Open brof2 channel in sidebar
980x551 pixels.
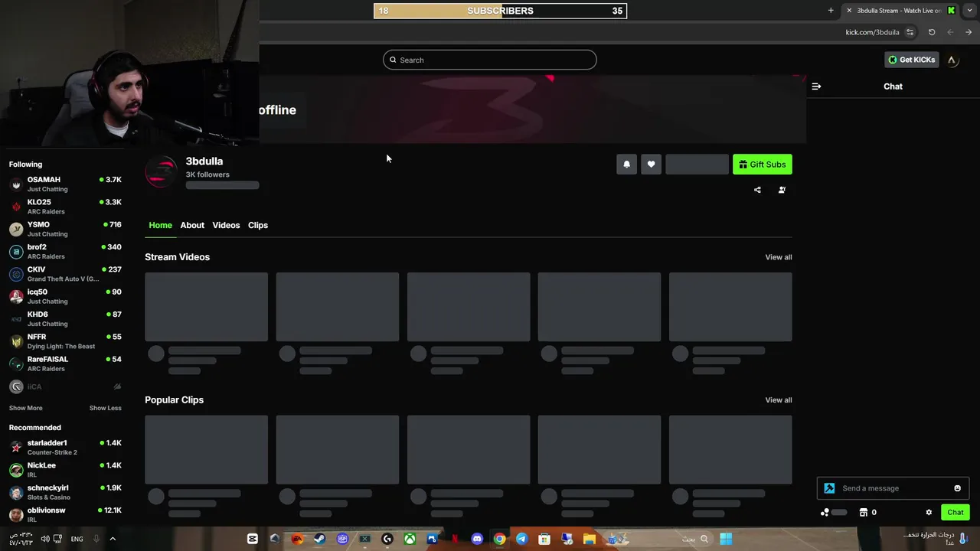click(x=65, y=252)
